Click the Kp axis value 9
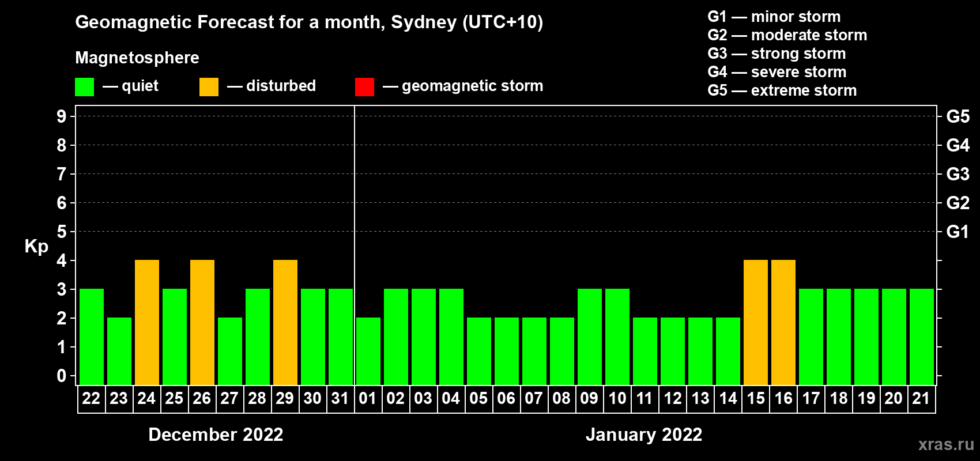980x461 pixels. click(62, 116)
